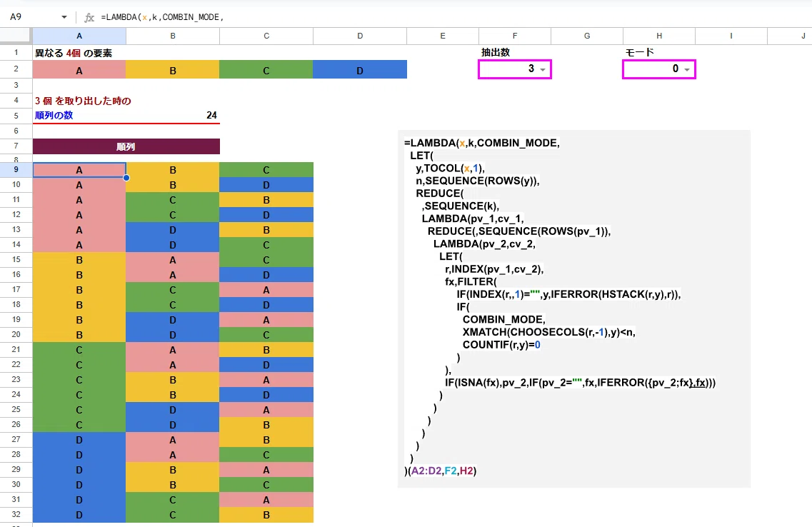The image size is (812, 527).
Task: Click cell C9 containing C
Action: (266, 170)
